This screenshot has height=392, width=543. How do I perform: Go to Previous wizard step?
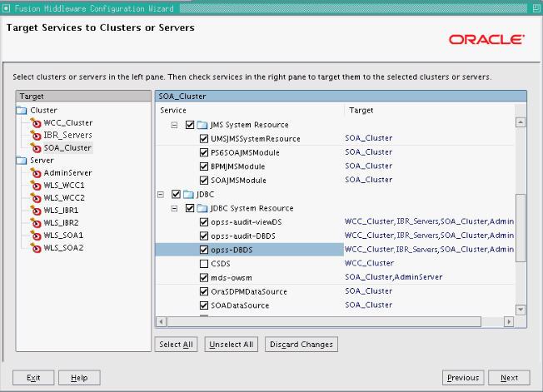click(x=463, y=378)
